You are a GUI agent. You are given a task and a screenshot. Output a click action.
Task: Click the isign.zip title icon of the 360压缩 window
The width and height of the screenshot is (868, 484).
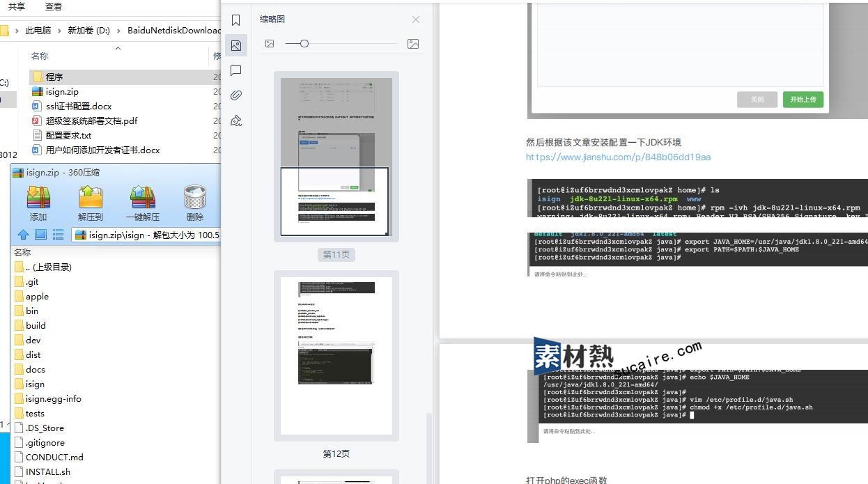(18, 173)
